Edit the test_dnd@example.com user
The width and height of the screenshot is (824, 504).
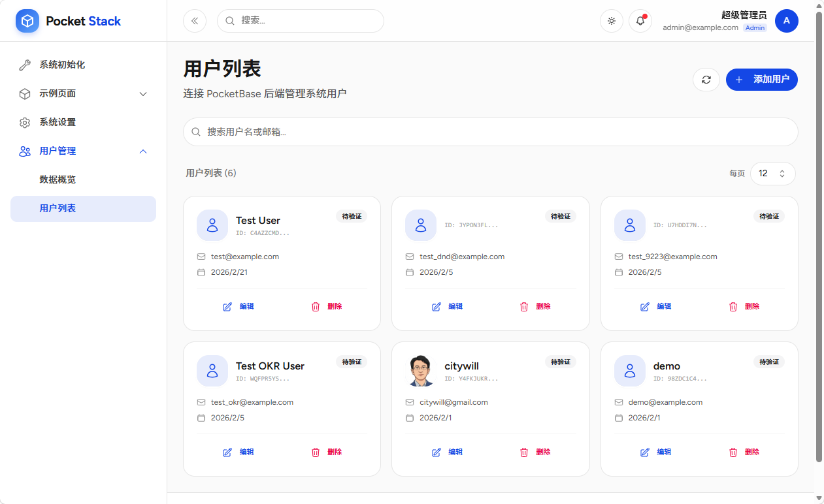[x=447, y=306]
